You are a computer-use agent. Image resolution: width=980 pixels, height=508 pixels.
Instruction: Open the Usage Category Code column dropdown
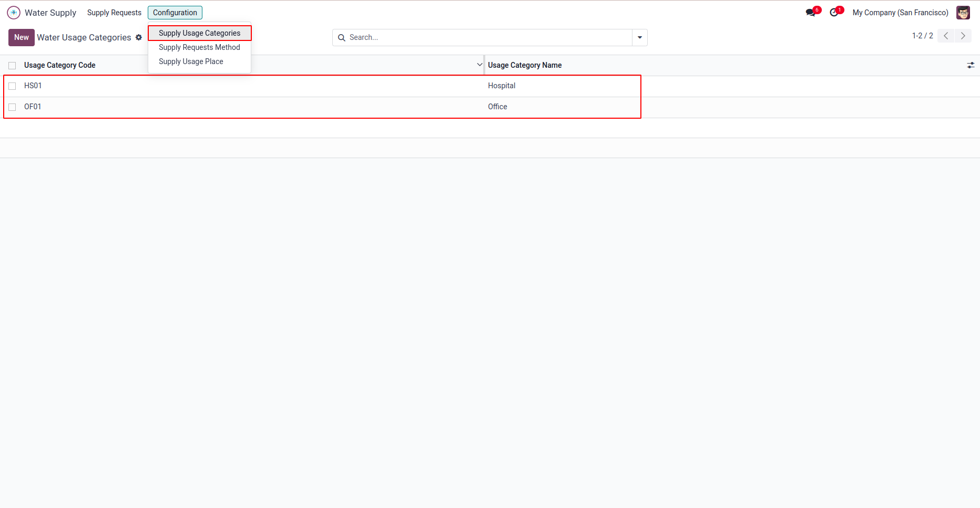click(x=479, y=65)
